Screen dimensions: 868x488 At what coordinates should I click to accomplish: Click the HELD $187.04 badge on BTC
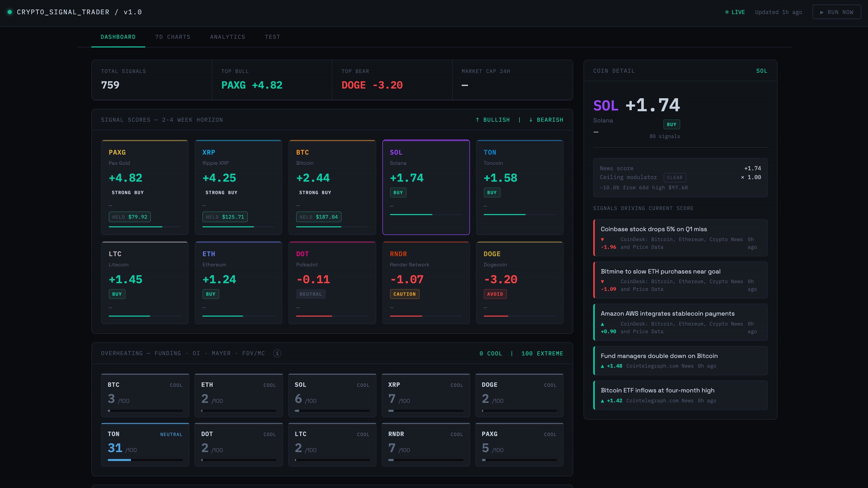(x=318, y=217)
